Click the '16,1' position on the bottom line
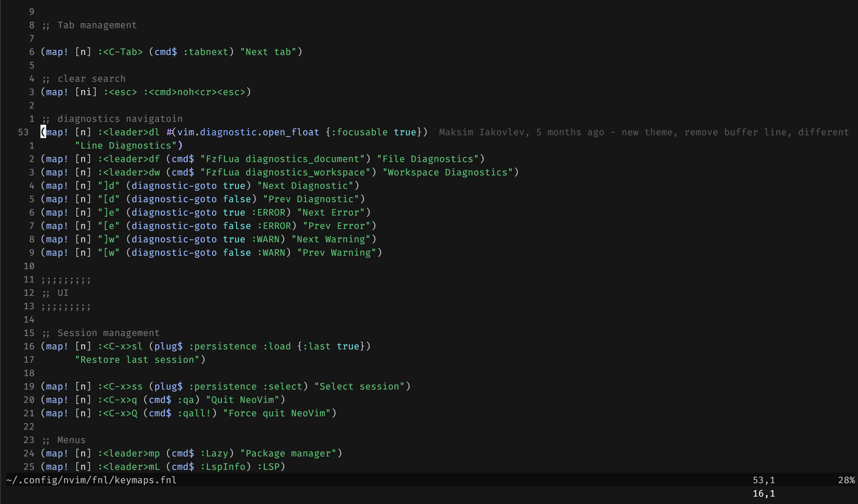This screenshot has height=504, width=858. tap(764, 493)
